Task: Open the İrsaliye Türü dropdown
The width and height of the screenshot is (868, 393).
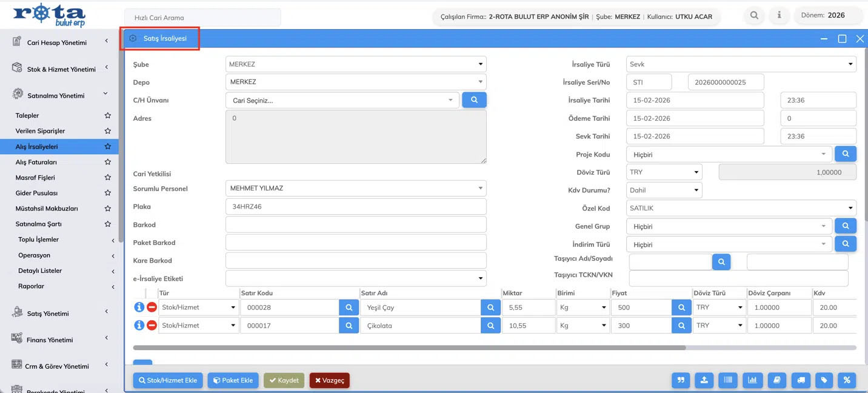Action: click(741, 64)
